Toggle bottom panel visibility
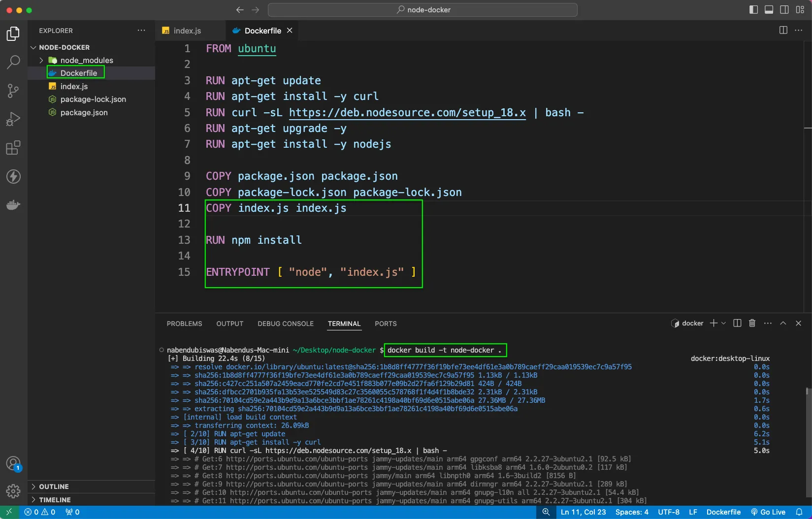 coord(769,10)
